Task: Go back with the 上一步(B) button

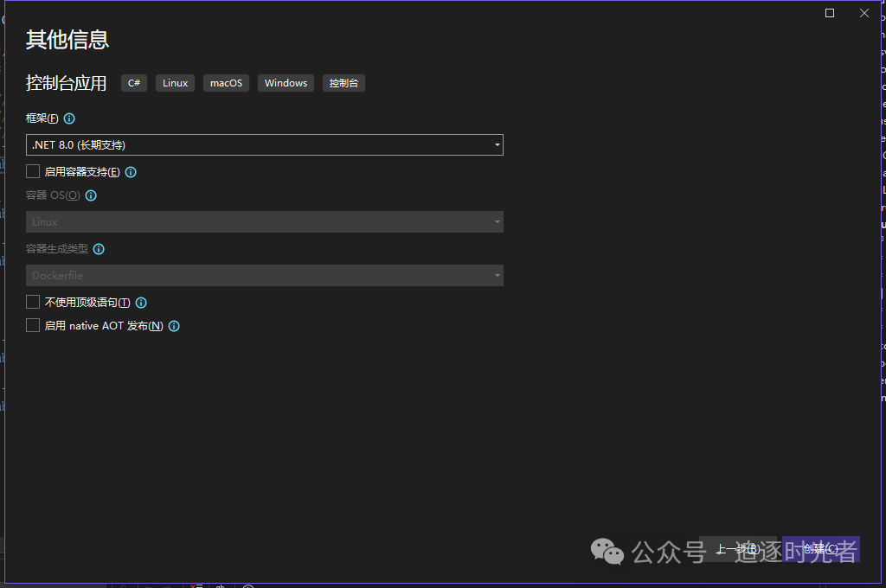Action: 737,549
